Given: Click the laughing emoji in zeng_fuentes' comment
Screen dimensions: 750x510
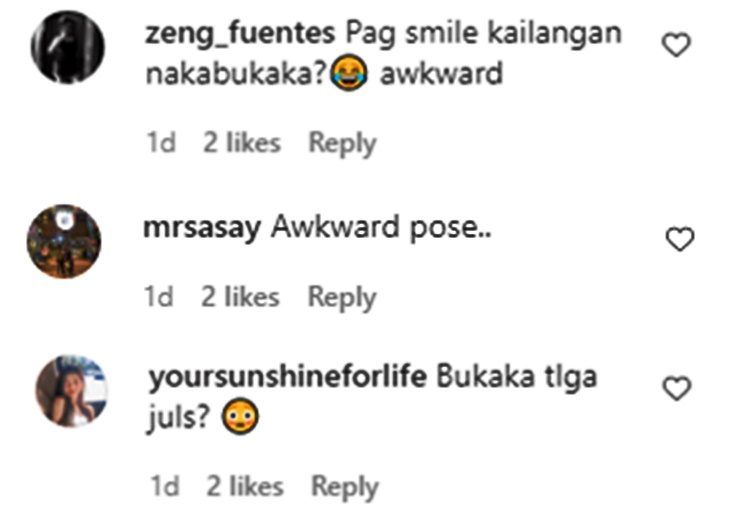Looking at the screenshot, I should coord(349,73).
